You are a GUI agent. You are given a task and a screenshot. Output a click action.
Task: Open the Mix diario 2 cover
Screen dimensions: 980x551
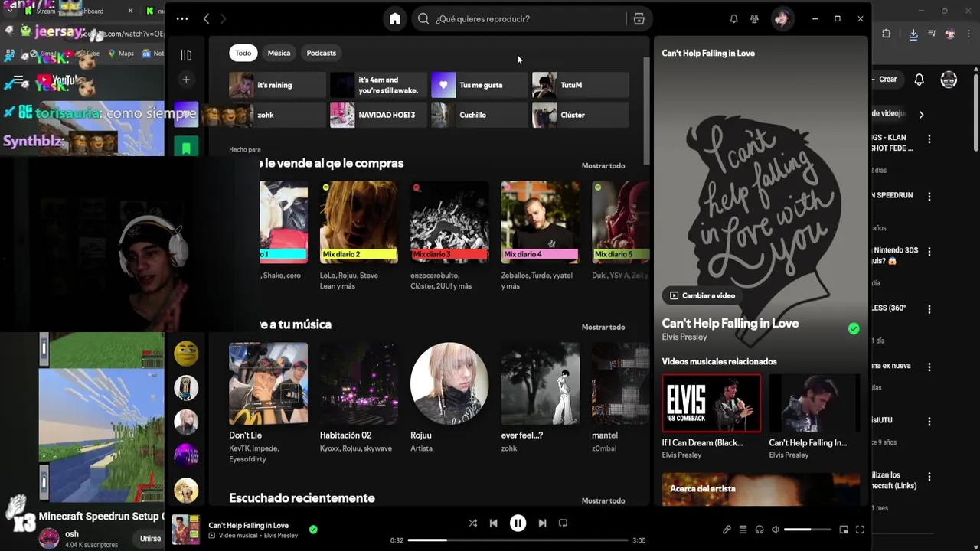click(x=358, y=222)
